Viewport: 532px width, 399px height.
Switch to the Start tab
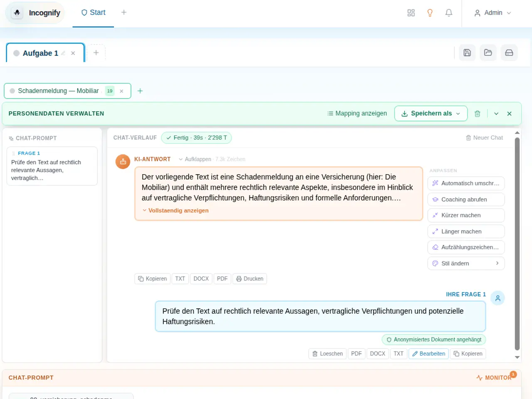click(x=93, y=13)
